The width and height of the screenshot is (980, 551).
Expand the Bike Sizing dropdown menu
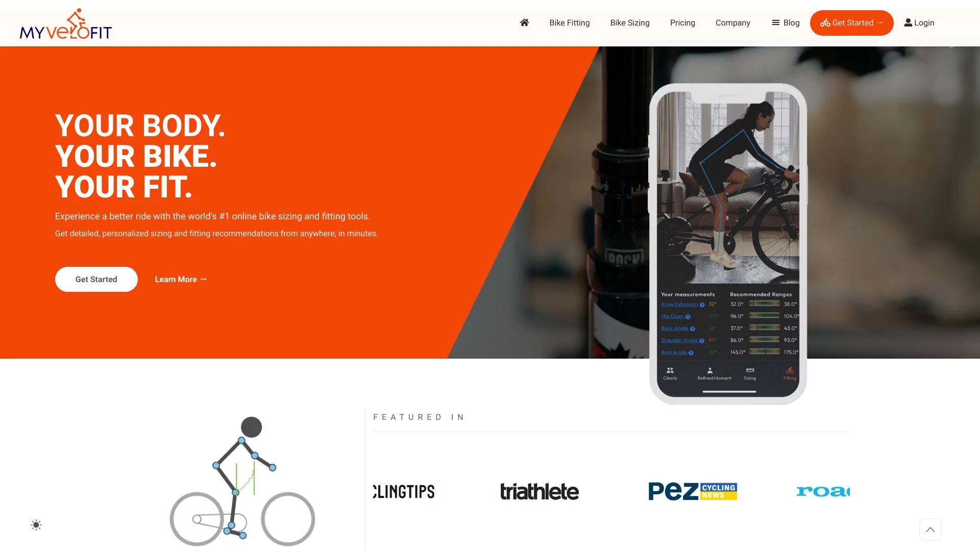(629, 22)
